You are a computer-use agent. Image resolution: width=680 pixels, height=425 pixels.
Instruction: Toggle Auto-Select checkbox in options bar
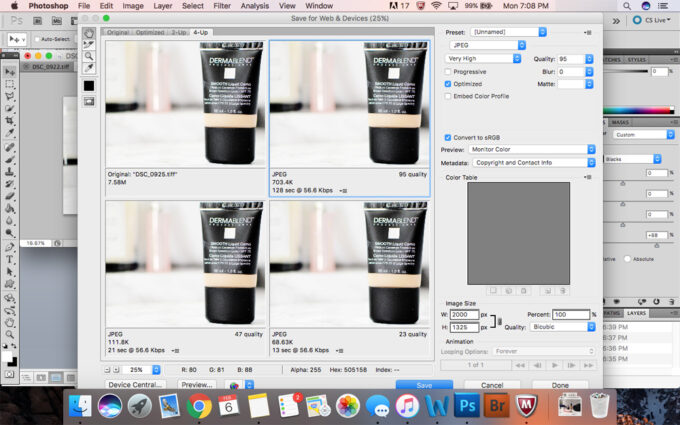click(x=37, y=39)
